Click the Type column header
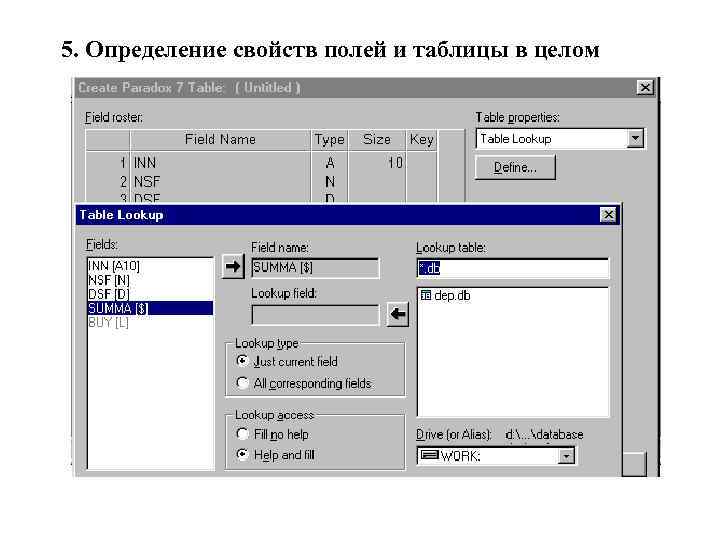 (x=329, y=139)
